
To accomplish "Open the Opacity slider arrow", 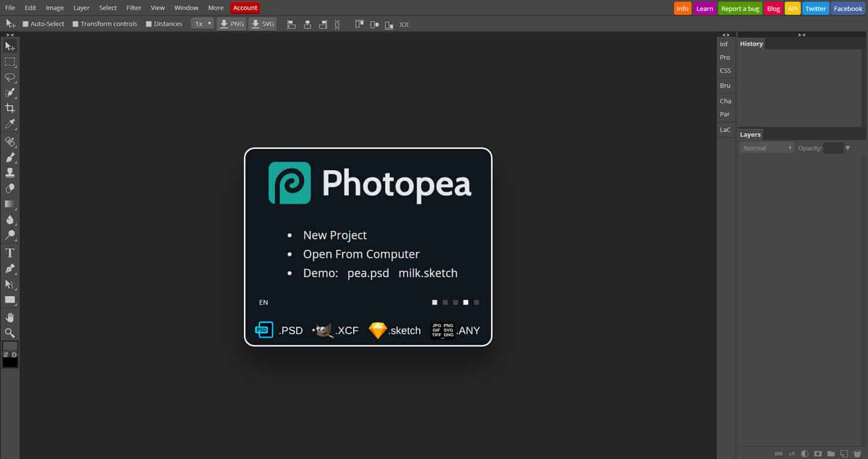I will point(848,148).
